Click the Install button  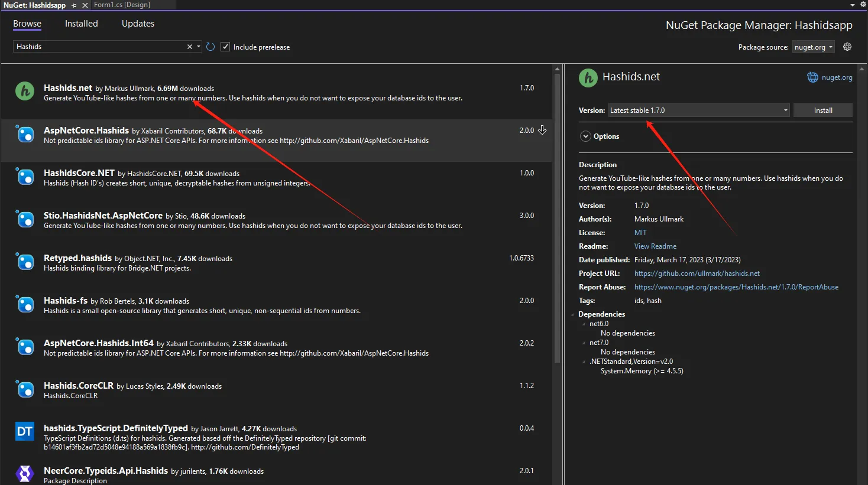(x=822, y=110)
